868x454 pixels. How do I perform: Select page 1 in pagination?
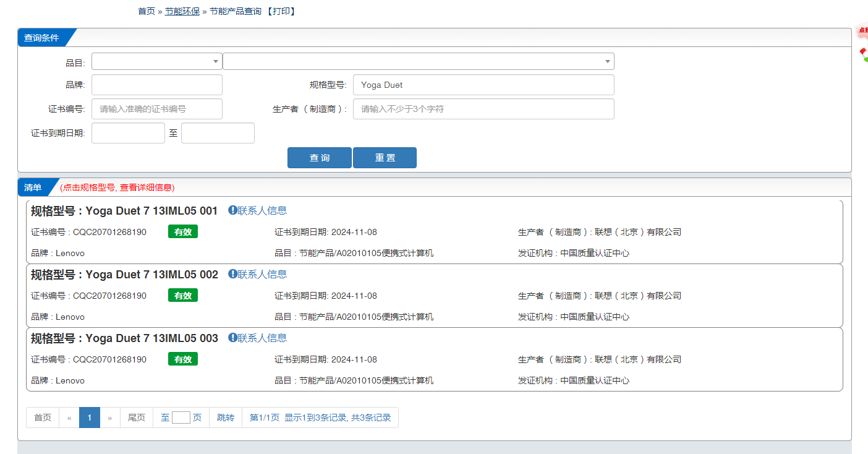tap(90, 418)
